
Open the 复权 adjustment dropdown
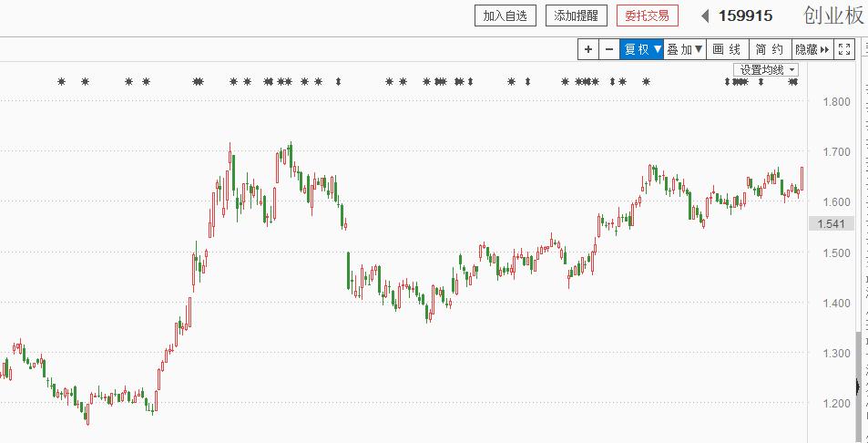click(641, 49)
